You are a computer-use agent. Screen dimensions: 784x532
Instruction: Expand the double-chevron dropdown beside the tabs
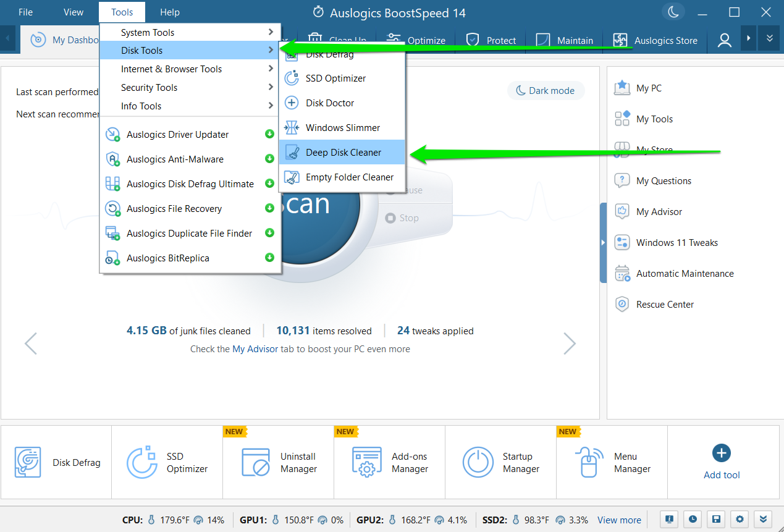[x=770, y=38]
